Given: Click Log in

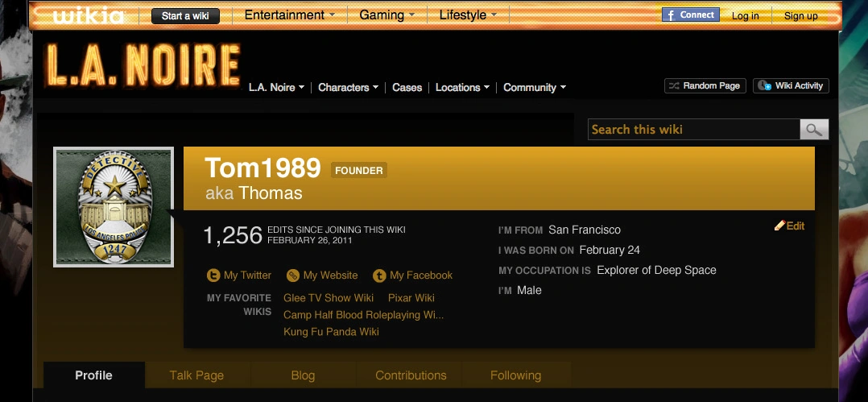Looking at the screenshot, I should (x=745, y=16).
